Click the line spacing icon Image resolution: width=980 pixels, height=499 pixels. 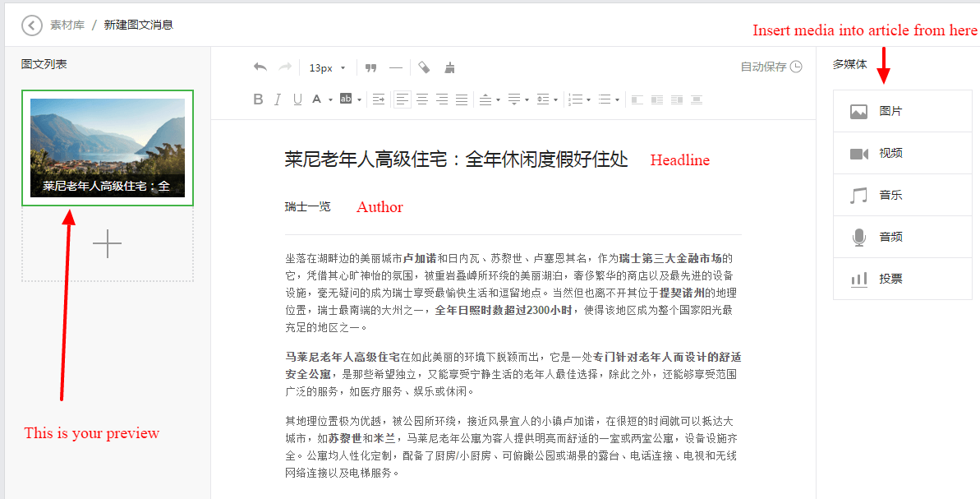542,99
